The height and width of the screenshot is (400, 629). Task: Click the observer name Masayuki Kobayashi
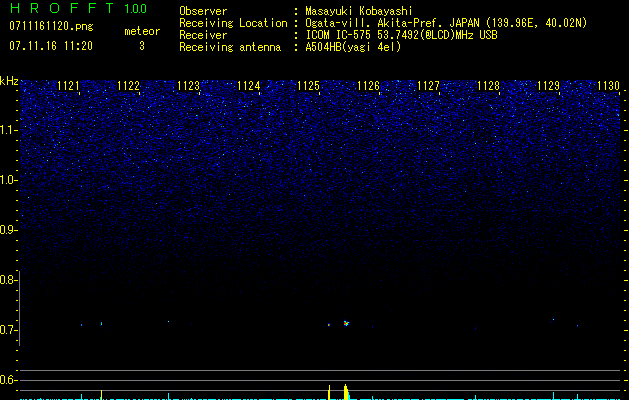click(359, 11)
